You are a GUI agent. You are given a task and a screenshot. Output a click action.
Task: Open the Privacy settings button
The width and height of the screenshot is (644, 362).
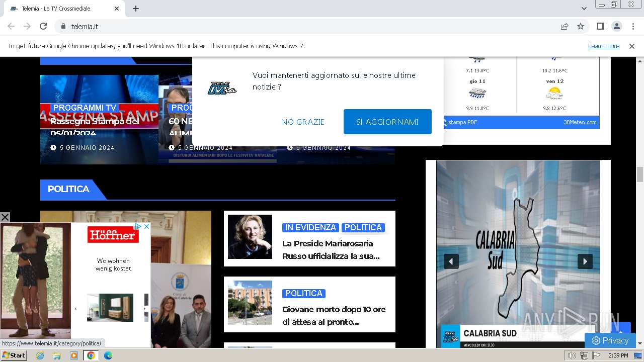(610, 340)
